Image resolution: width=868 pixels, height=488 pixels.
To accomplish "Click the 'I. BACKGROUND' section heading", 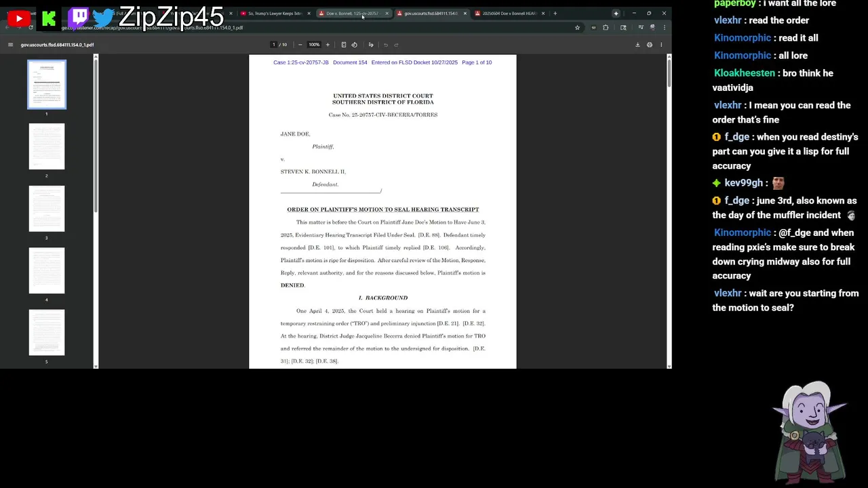I will [x=382, y=298].
